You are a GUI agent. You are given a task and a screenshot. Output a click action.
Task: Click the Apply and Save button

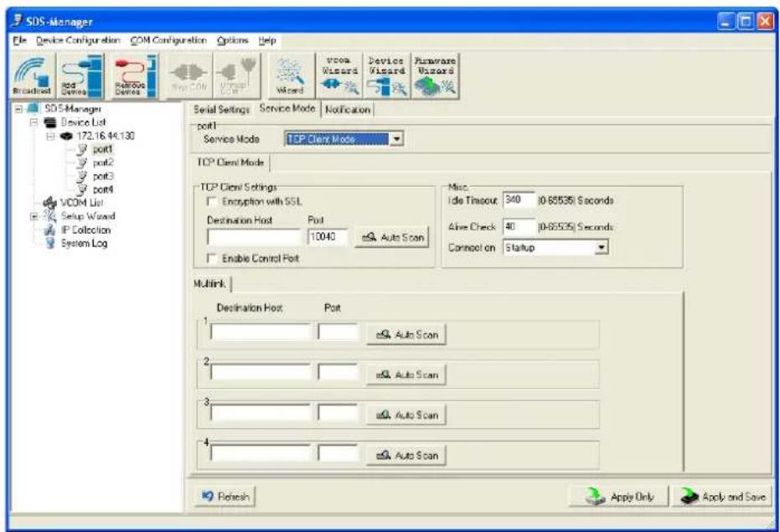point(721,497)
